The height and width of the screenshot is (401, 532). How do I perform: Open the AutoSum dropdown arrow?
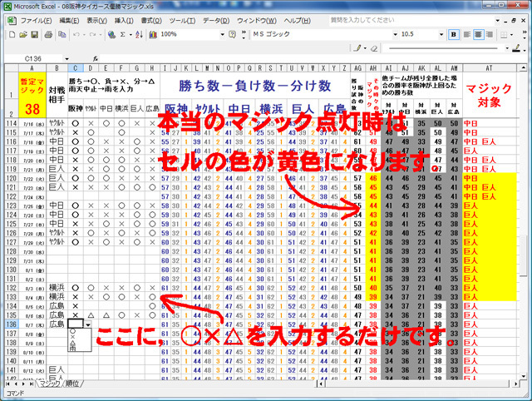pos(131,34)
